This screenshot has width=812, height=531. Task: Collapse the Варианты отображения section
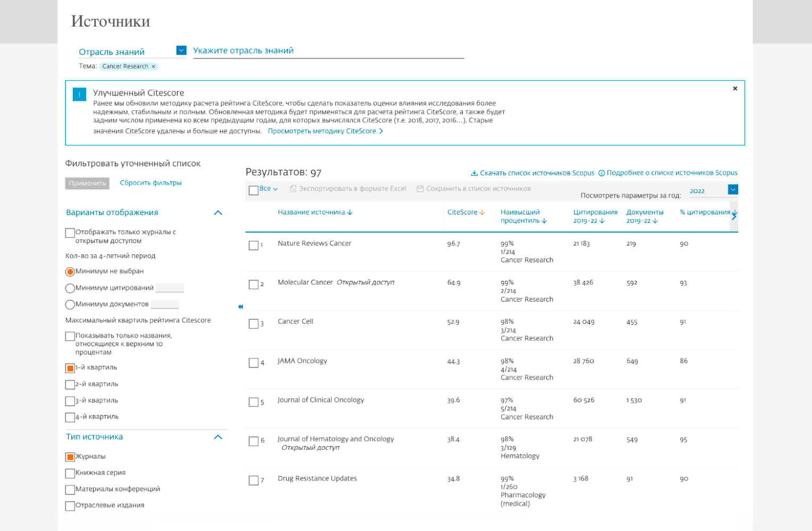[x=218, y=213]
